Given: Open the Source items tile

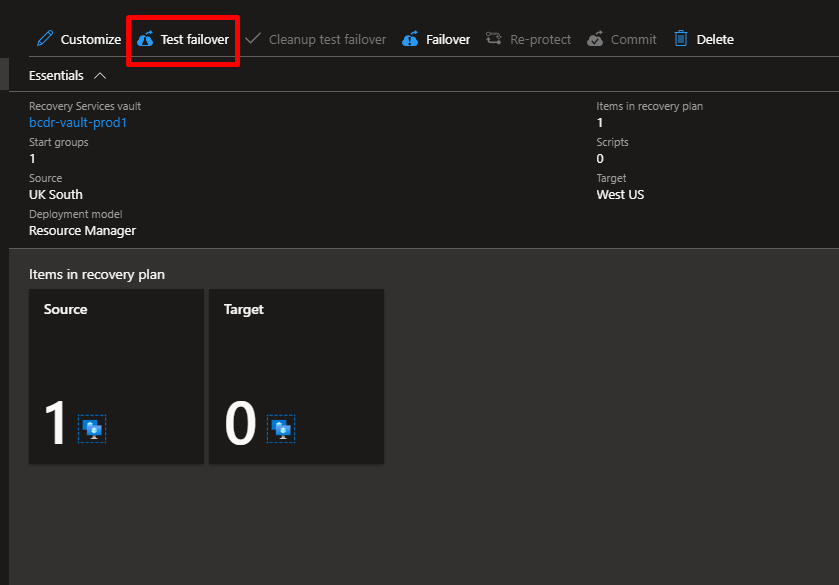Looking at the screenshot, I should pos(116,376).
